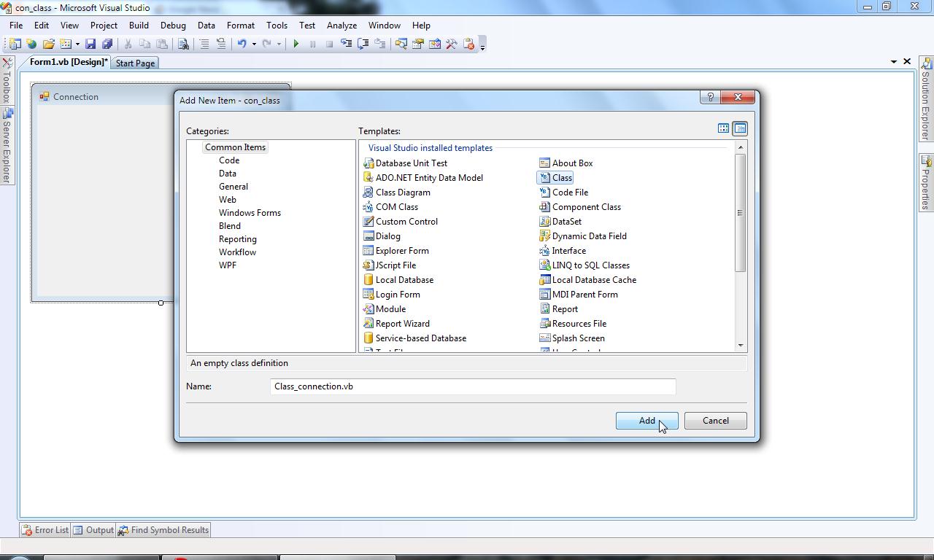Screen dimensions: 934x560
Task: Click the Name field with Class_connection.vb
Action: (473, 386)
